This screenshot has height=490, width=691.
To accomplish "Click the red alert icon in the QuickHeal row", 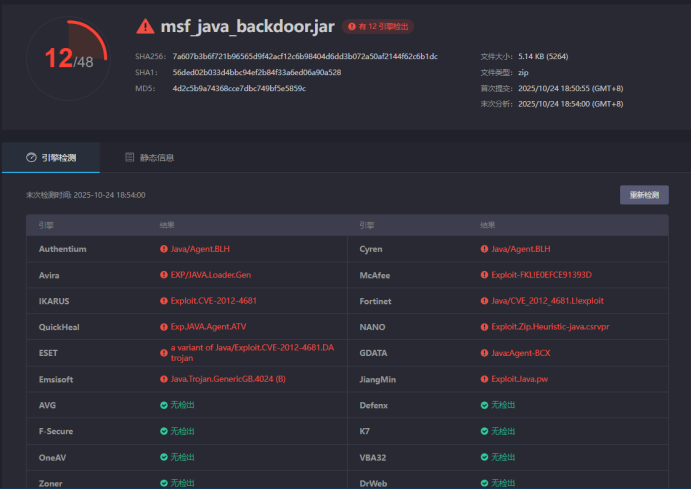I will tap(164, 327).
